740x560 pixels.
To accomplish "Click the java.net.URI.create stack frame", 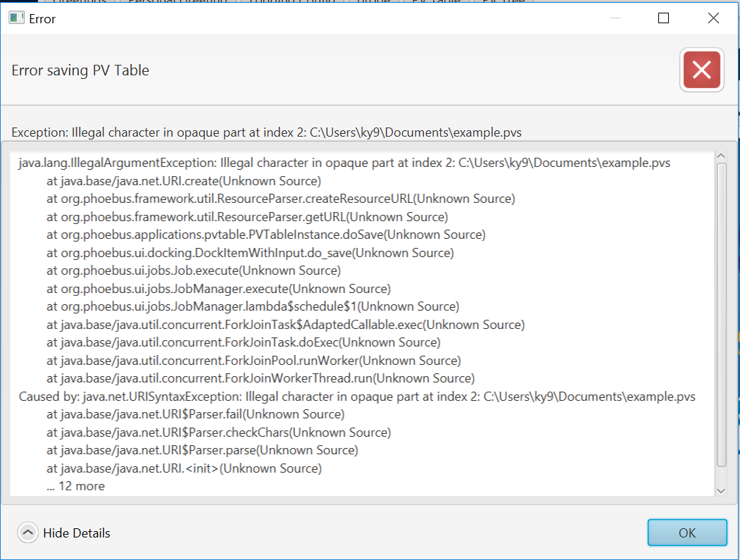I will [177, 180].
